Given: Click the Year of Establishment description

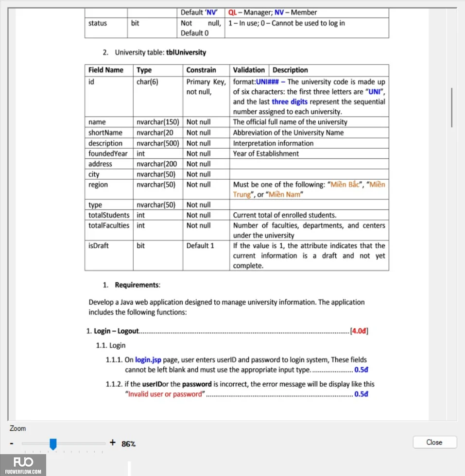Looking at the screenshot, I should point(266,153).
